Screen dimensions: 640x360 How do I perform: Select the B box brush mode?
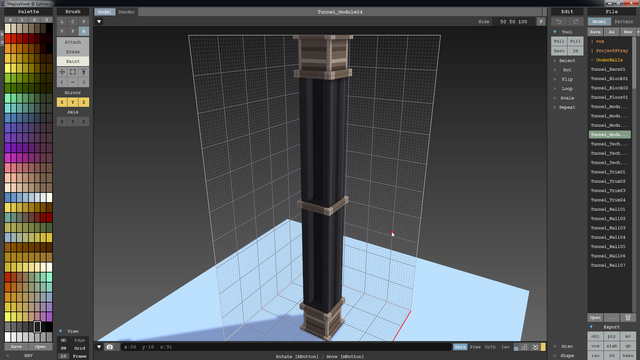click(x=84, y=31)
